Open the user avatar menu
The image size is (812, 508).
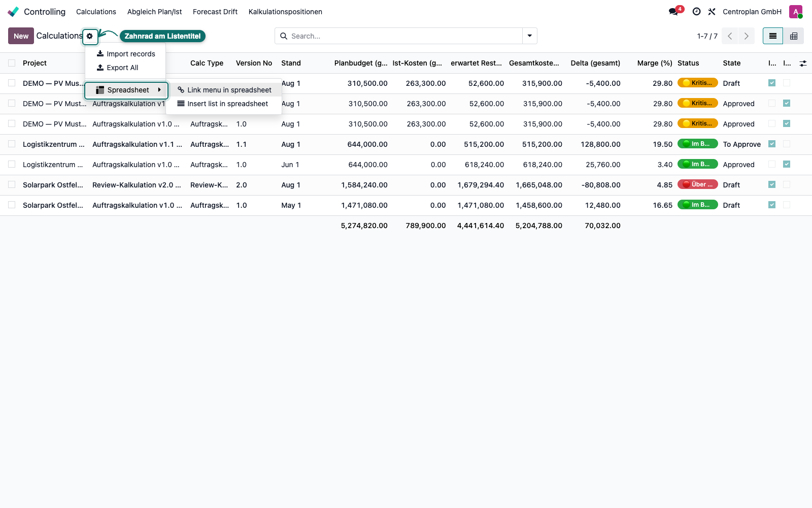pos(796,12)
